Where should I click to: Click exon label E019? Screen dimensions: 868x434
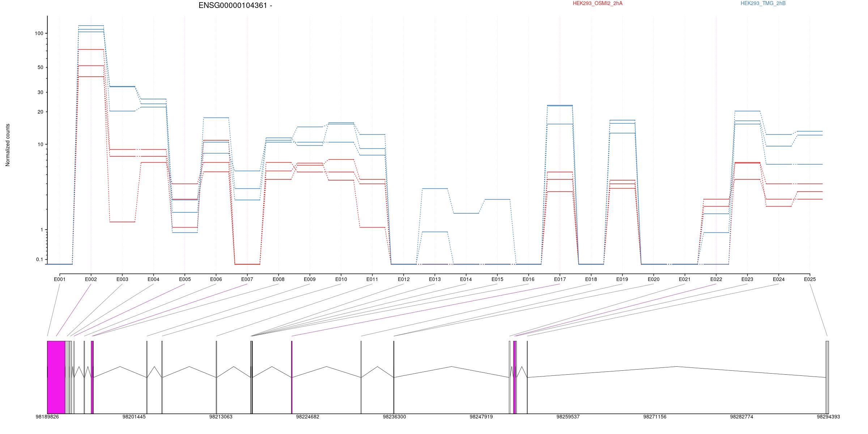tap(622, 279)
